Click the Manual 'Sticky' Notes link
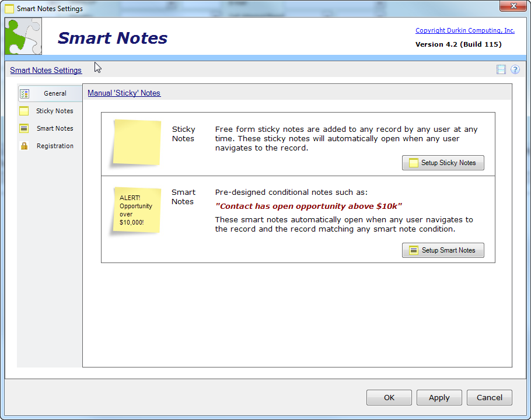Screen dimensions: 531x420 pos(124,93)
